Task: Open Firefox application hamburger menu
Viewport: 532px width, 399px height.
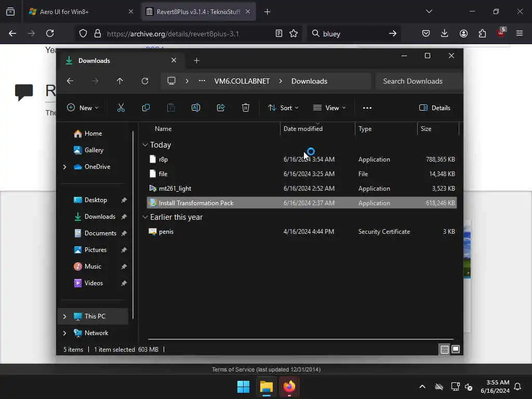Action: point(519,33)
